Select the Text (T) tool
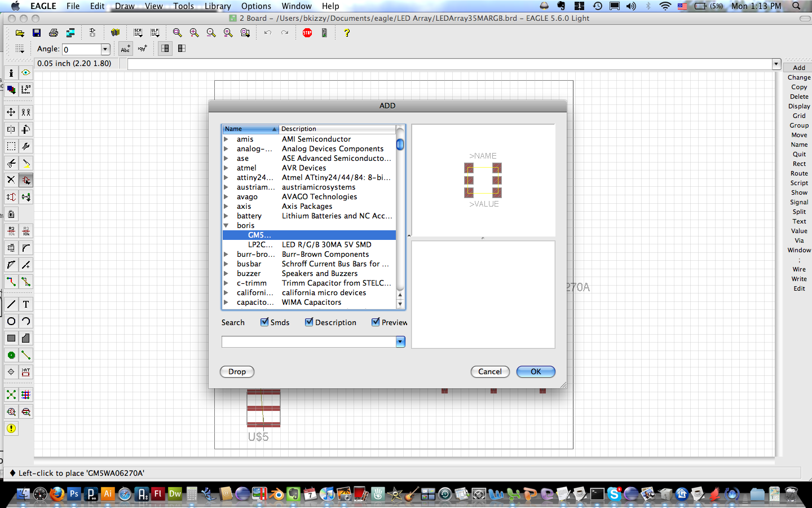Screen dimensions: 812x508 (26, 304)
